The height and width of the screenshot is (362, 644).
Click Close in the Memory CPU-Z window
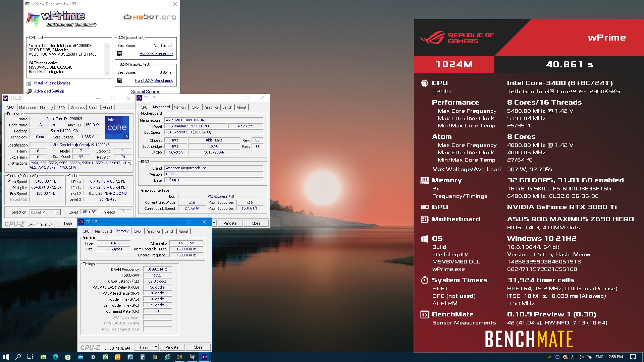198,347
